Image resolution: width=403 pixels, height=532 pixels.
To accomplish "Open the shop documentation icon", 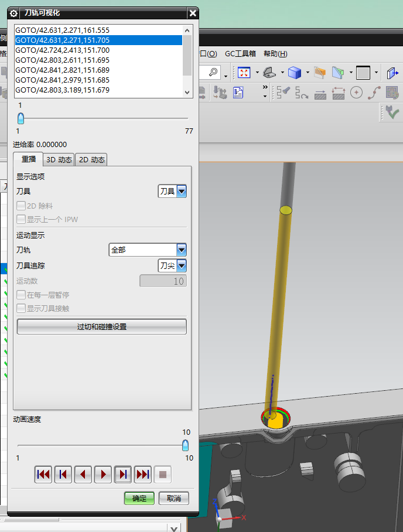I will (238, 93).
